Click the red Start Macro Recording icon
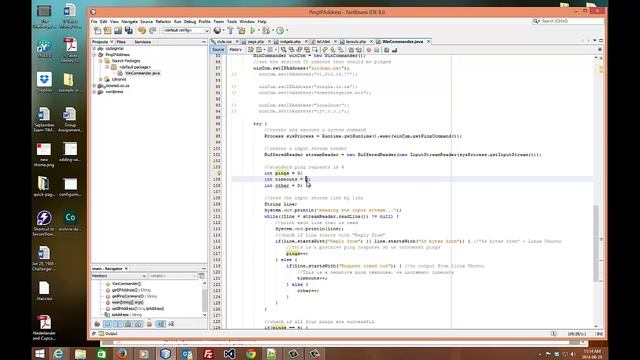This screenshot has height=360, width=640. point(369,50)
